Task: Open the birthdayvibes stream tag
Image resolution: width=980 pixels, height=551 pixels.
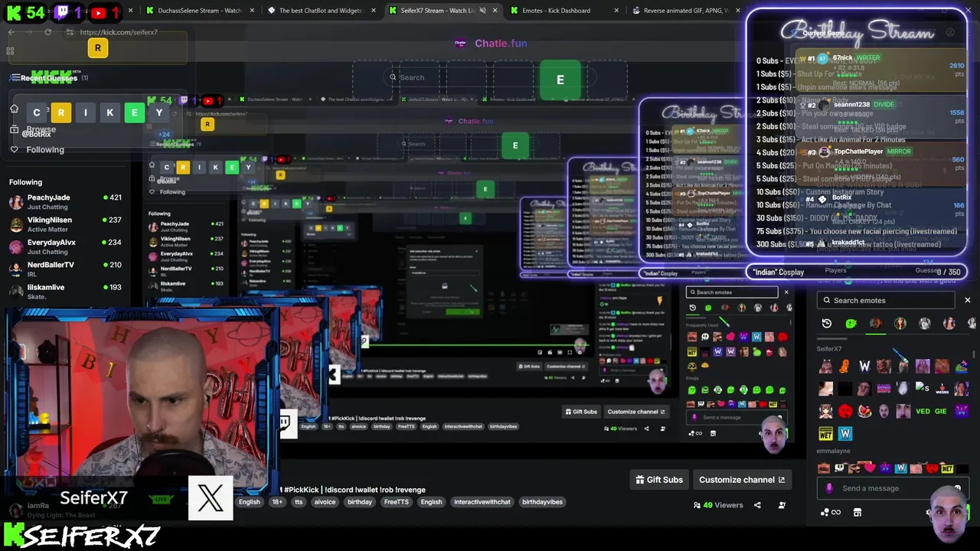Action: coord(543,502)
